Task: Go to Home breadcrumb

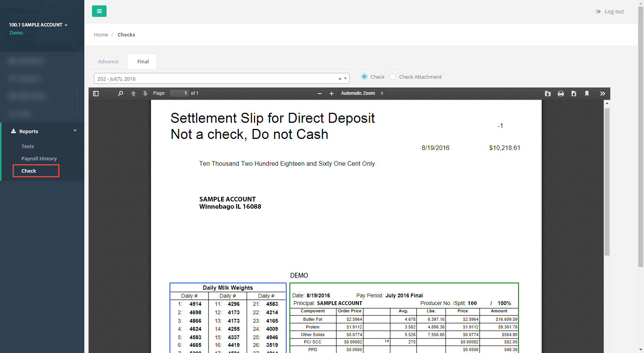Action: click(x=101, y=35)
